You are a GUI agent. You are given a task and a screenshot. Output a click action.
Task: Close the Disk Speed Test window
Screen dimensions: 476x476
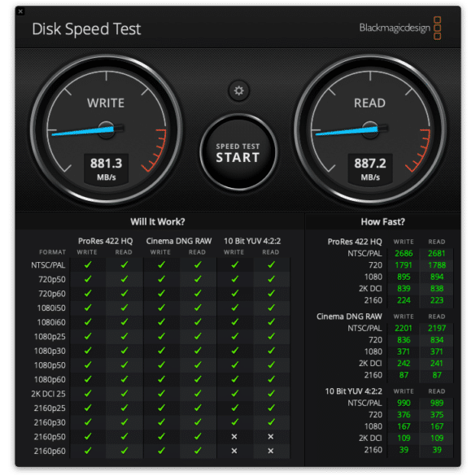20,11
